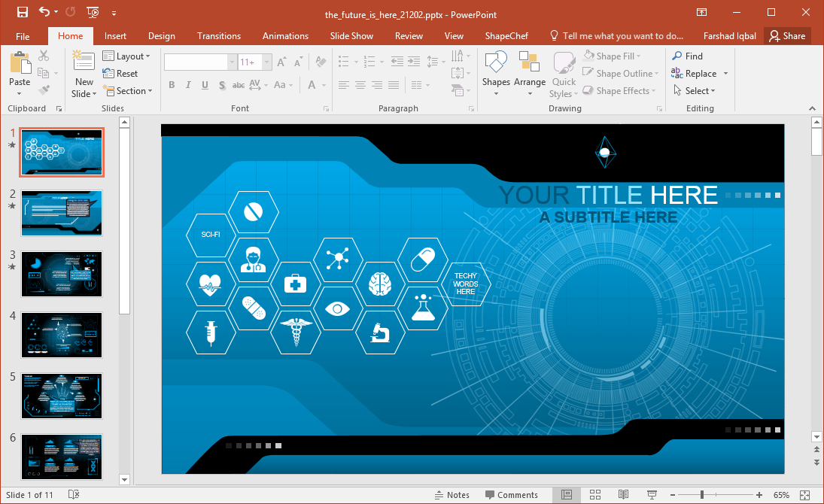Adjust the zoom slider handle

click(x=702, y=494)
